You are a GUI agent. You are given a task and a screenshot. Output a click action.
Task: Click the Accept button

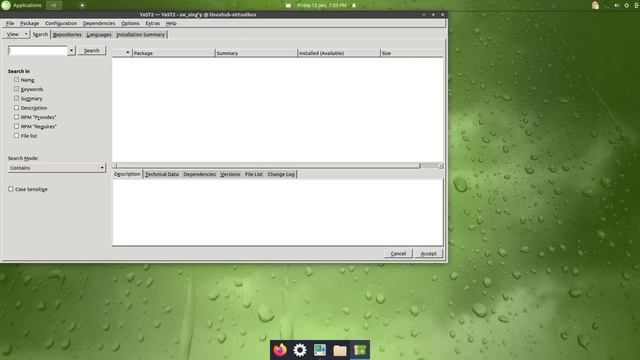(429, 253)
